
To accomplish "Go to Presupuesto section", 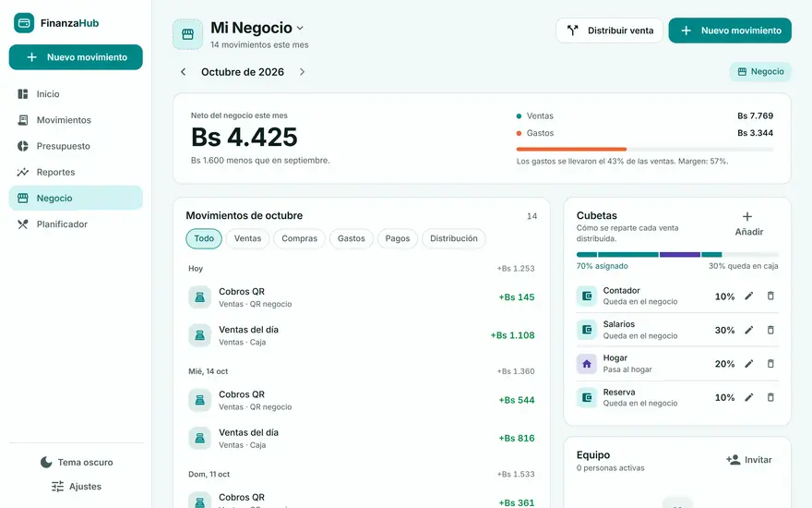I will [76, 146].
